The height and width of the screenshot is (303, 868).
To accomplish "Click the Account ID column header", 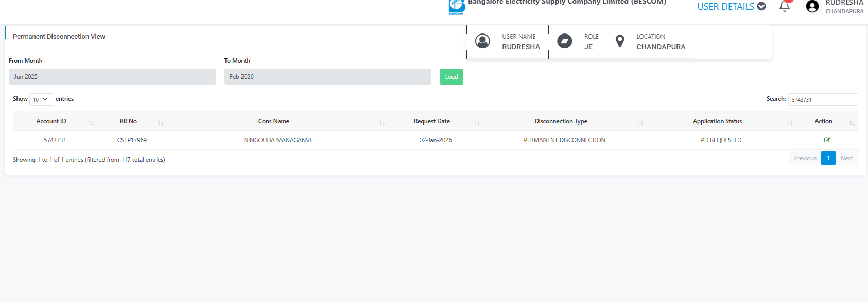I will [x=51, y=121].
